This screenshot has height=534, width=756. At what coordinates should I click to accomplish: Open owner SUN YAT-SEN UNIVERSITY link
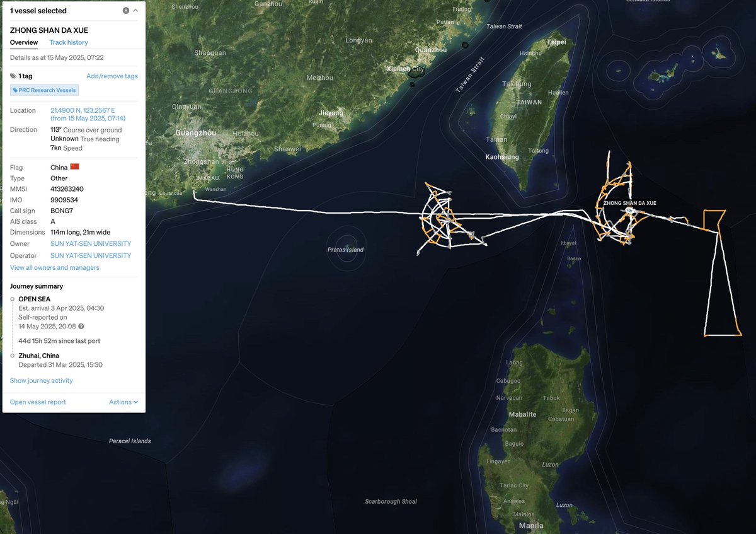tap(91, 244)
